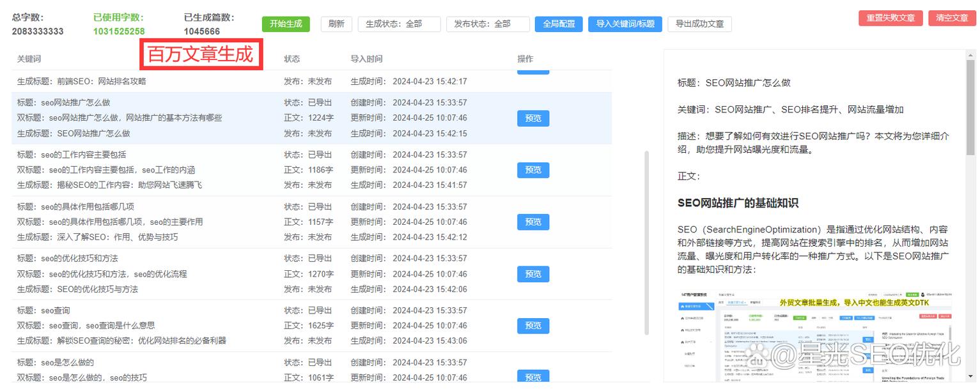
Task: Select 标题：seo网站推广怎么做 in list
Action: click(x=63, y=102)
